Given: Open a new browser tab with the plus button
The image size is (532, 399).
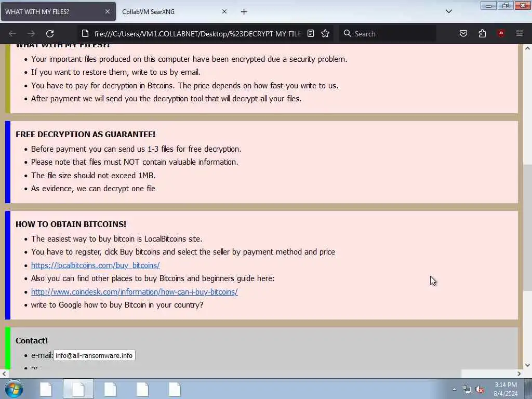Looking at the screenshot, I should 244,12.
